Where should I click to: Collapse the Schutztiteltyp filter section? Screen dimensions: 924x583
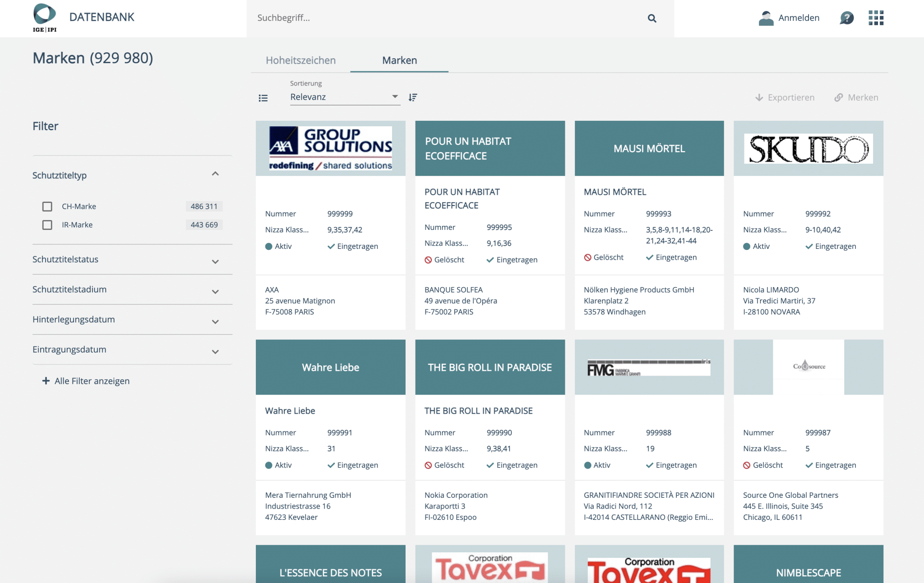[215, 174]
